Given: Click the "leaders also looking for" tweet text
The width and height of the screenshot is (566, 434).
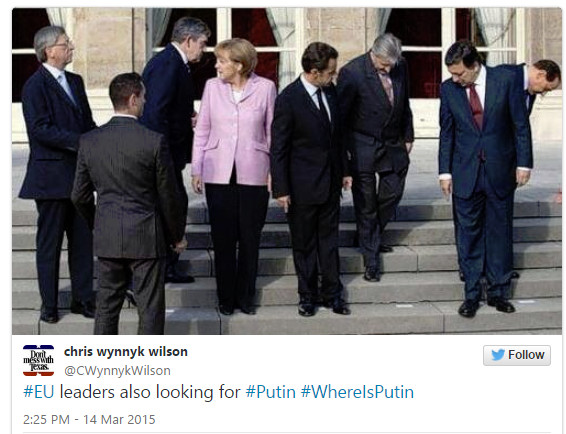Looking at the screenshot, I should (150, 392).
